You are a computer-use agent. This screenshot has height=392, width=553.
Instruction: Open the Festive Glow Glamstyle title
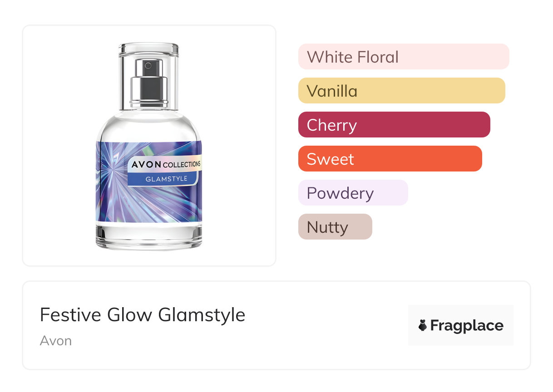click(x=143, y=315)
